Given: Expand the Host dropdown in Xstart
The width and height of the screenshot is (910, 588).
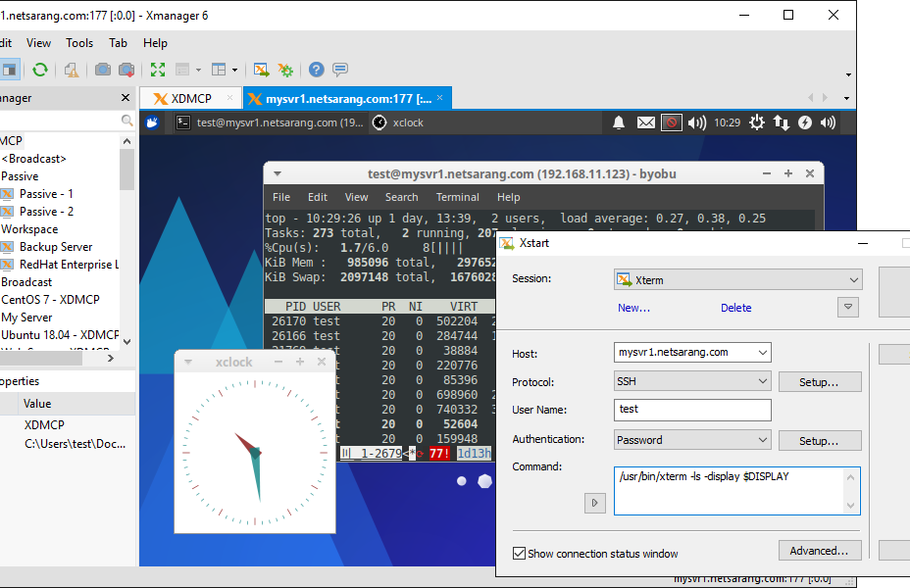Looking at the screenshot, I should (x=763, y=352).
